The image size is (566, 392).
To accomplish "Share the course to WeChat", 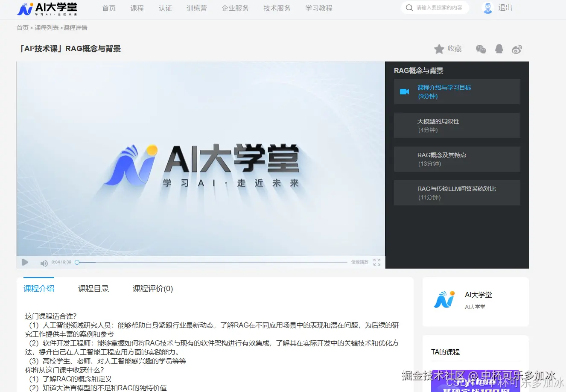I will pyautogui.click(x=481, y=49).
